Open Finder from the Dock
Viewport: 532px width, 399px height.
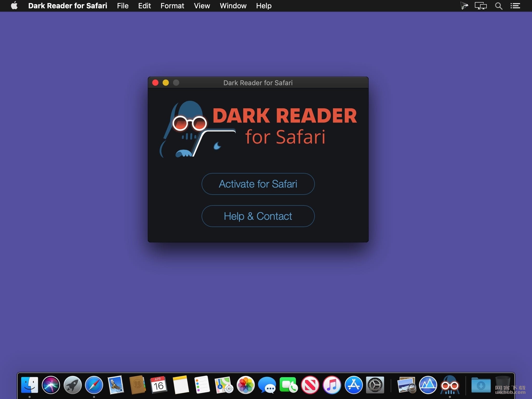[29, 385]
